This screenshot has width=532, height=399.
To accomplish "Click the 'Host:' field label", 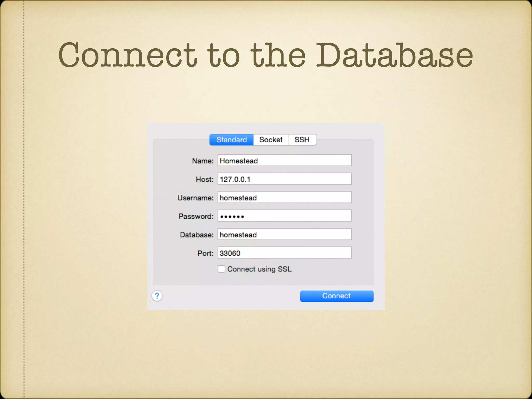I will pos(205,179).
